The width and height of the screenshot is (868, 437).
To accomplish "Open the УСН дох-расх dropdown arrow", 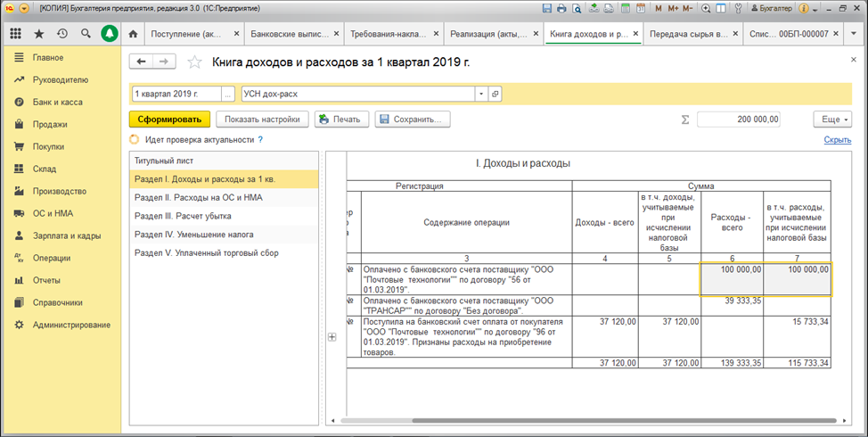I will [x=481, y=95].
